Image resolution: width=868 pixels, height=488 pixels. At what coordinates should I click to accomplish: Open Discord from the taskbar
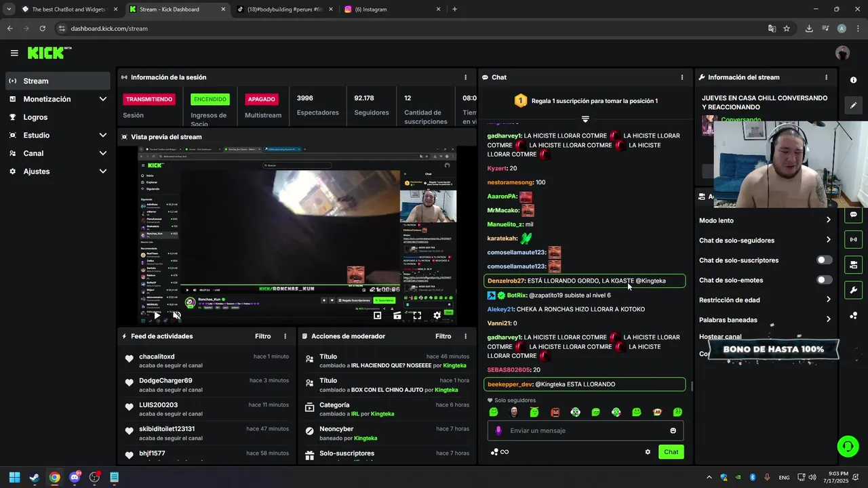(75, 477)
